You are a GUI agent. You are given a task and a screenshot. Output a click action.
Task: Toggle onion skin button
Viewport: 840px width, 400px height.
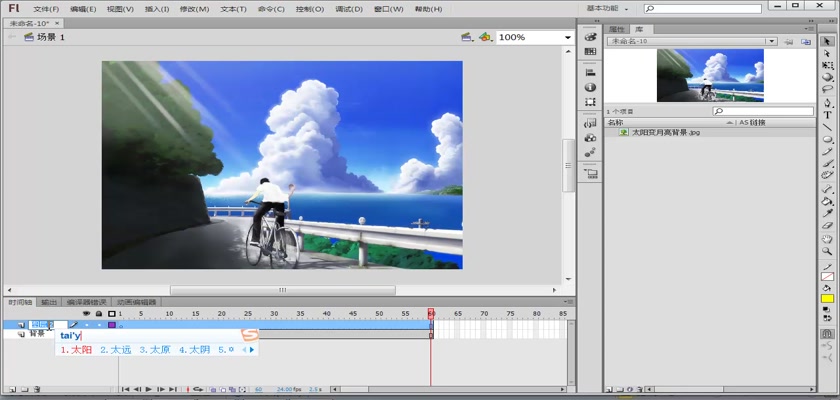click(213, 389)
